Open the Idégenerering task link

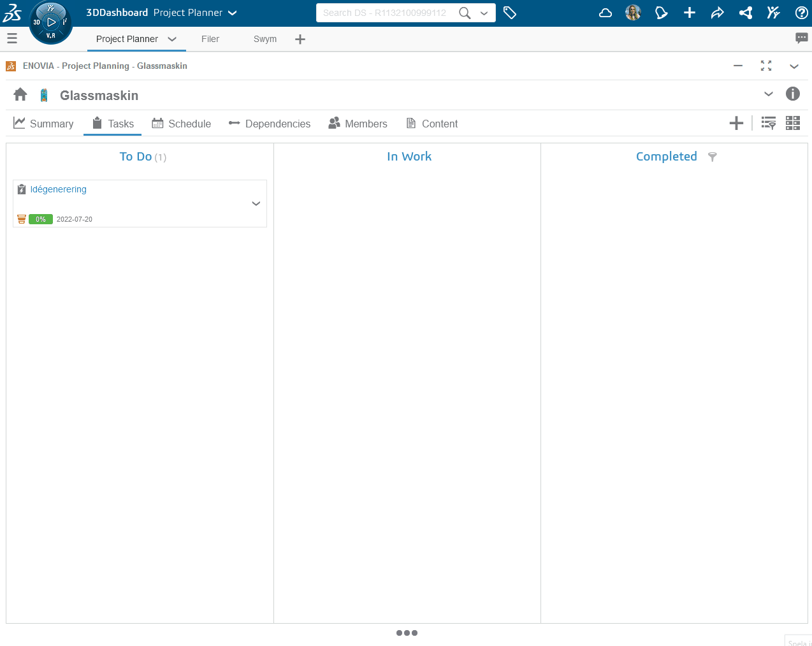point(58,189)
